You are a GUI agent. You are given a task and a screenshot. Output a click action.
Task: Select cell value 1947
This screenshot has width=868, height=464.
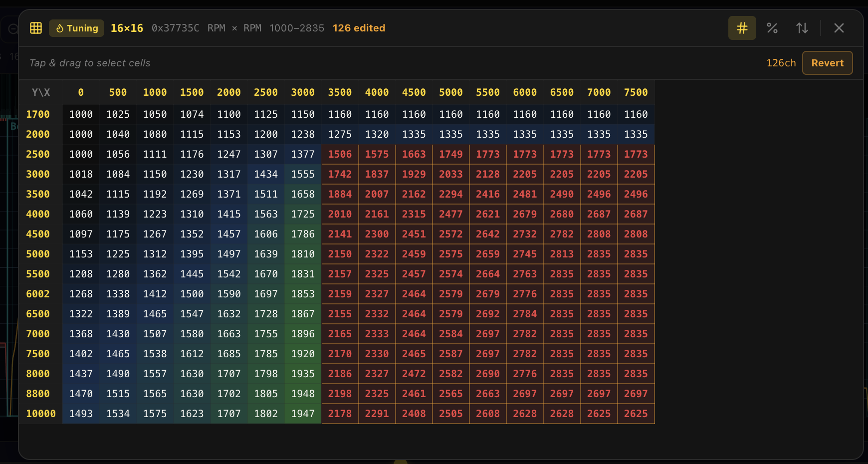click(x=303, y=414)
